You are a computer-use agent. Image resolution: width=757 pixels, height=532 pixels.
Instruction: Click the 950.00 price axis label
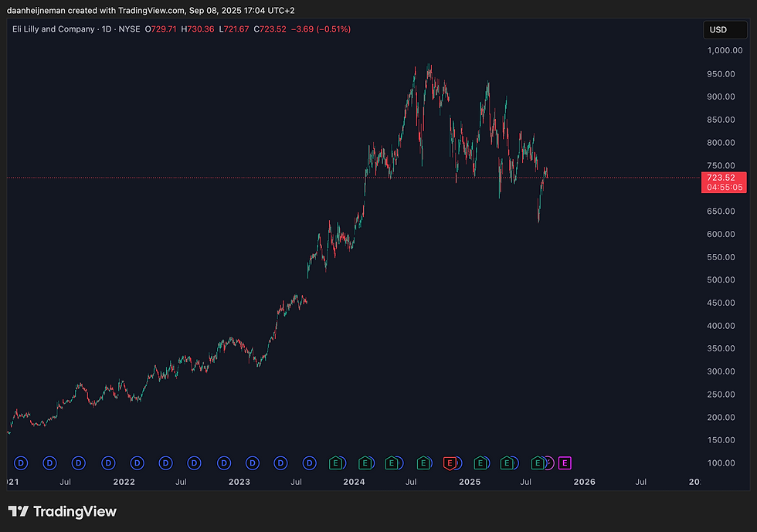(721, 74)
